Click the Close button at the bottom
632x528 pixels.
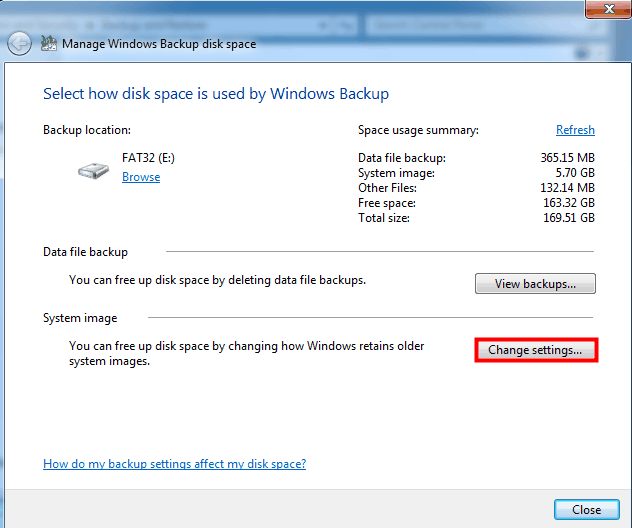click(586, 509)
